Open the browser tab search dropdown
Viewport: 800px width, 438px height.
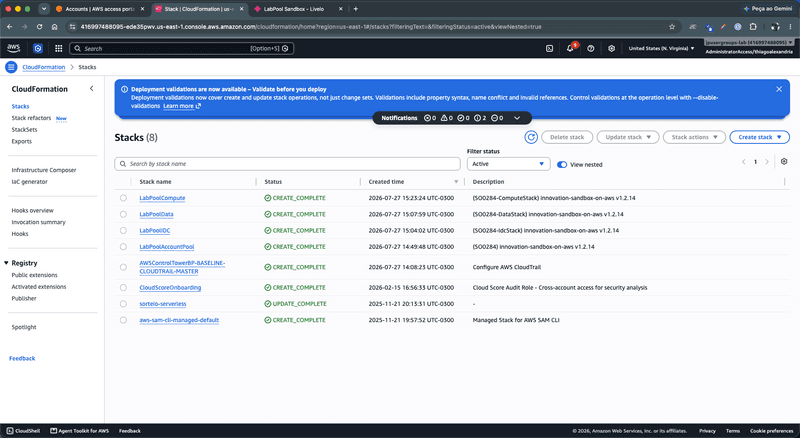coord(44,9)
